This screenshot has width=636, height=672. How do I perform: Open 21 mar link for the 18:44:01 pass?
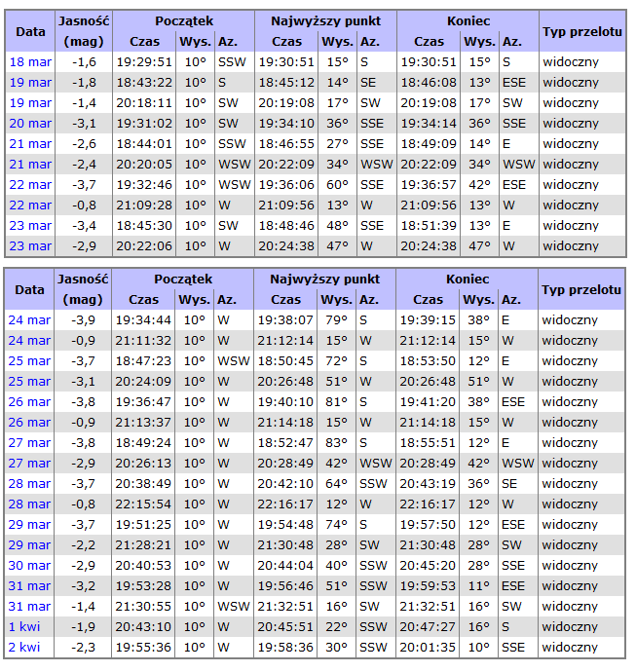(30, 144)
